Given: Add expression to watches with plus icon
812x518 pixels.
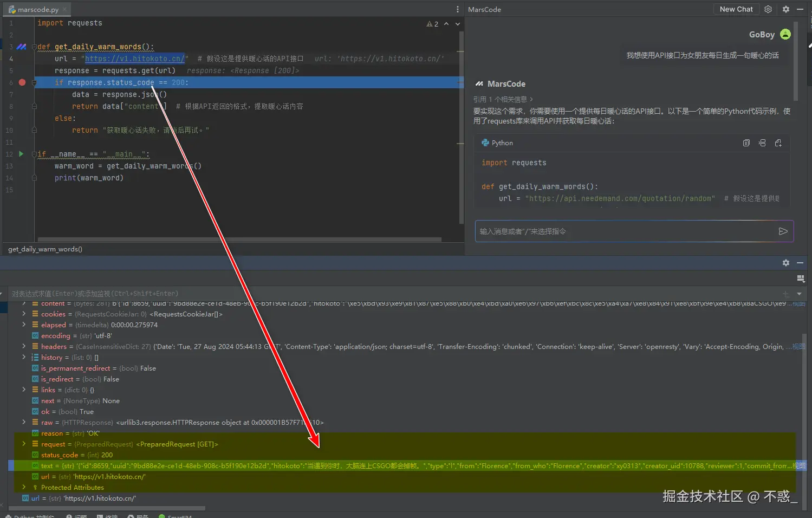Looking at the screenshot, I should pos(785,294).
